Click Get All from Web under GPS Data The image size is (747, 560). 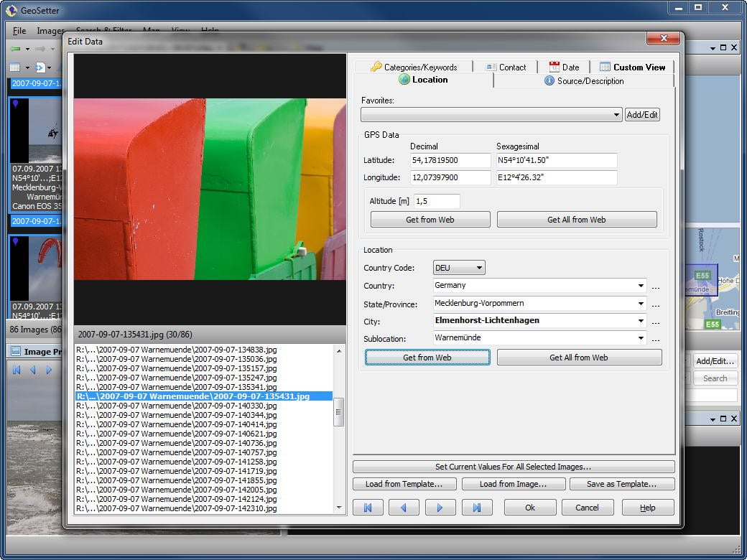pos(577,220)
